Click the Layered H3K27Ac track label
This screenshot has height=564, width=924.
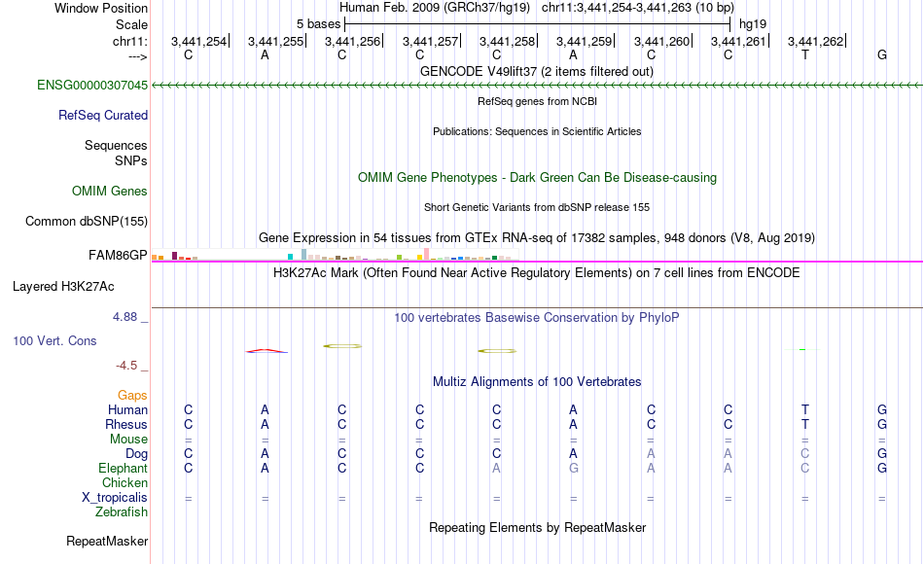pyautogui.click(x=63, y=287)
